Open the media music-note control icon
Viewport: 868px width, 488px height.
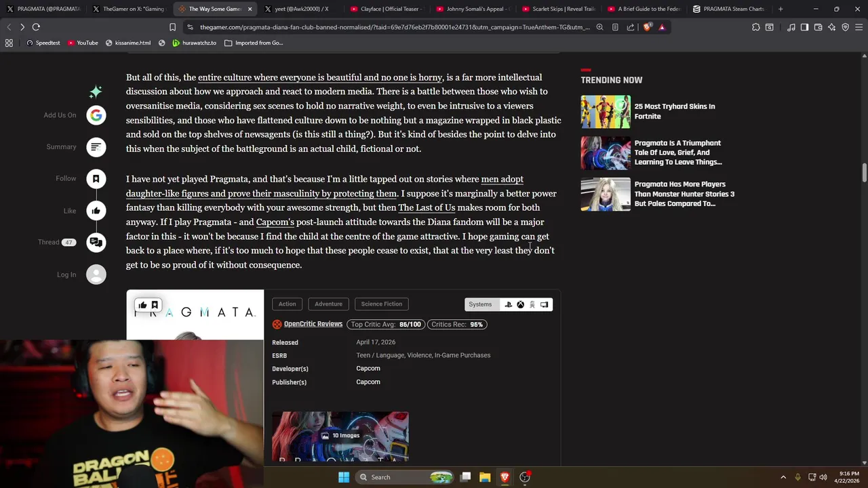(791, 27)
